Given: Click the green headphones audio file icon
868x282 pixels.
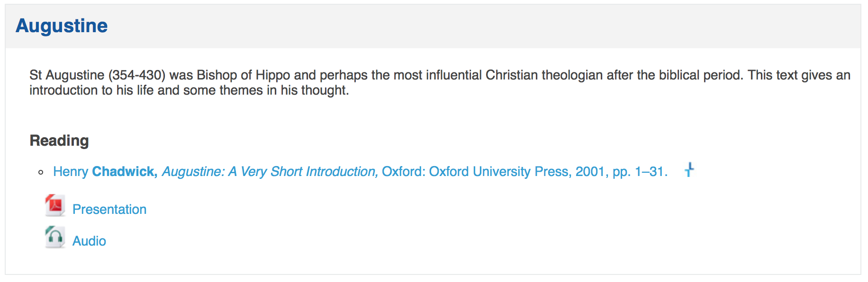Looking at the screenshot, I should point(55,237).
